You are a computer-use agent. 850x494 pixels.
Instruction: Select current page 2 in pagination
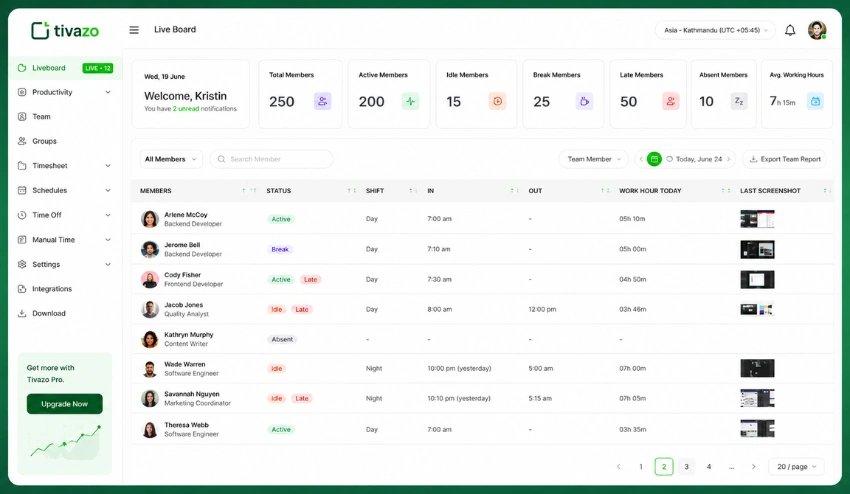coord(664,466)
